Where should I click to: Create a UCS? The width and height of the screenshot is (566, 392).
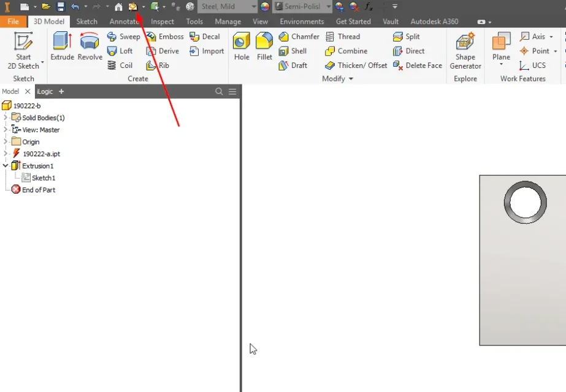(532, 66)
